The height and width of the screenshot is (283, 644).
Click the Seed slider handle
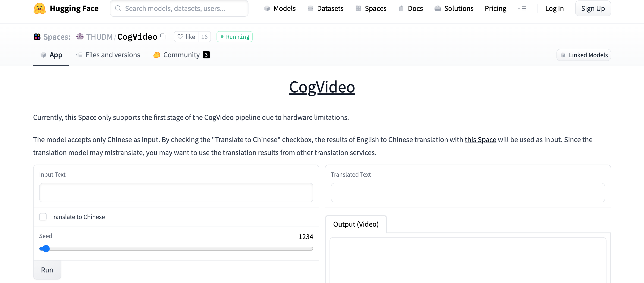(x=46, y=249)
